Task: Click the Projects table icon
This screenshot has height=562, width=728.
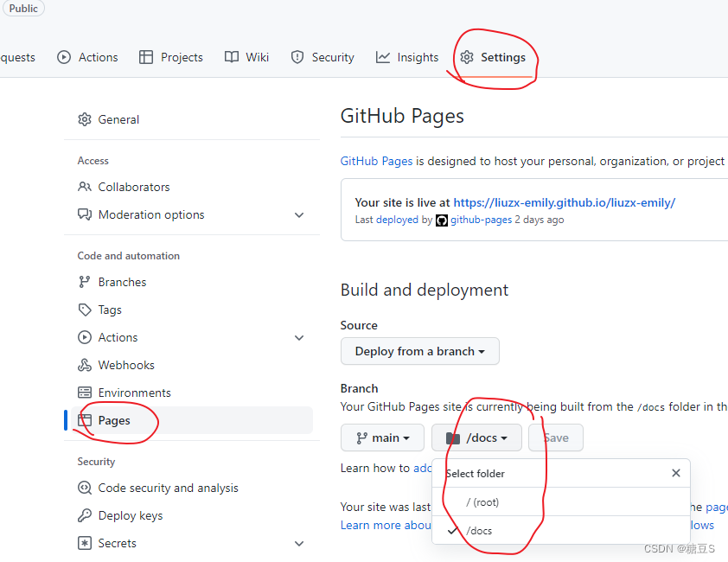Action: pos(146,57)
